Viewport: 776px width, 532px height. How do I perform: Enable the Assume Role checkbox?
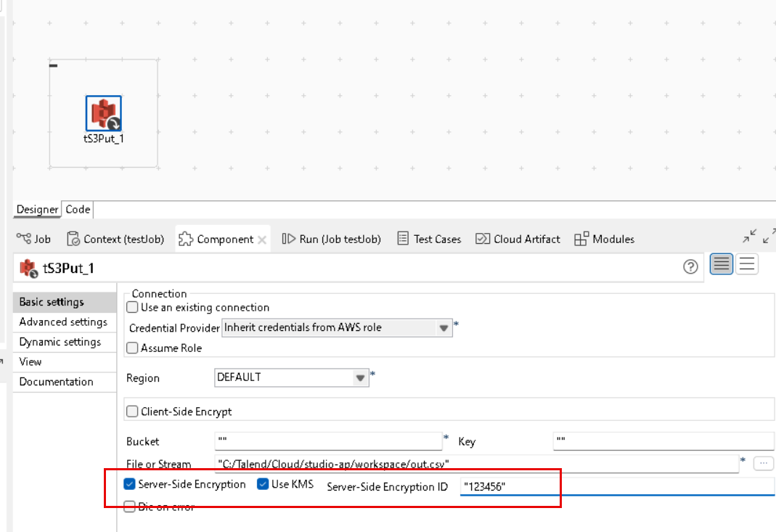click(132, 348)
